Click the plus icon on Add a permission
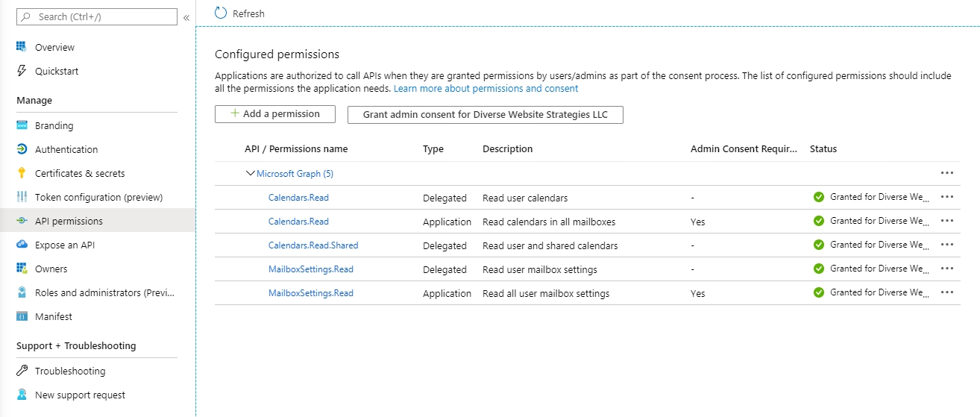Image resolution: width=980 pixels, height=417 pixels. 235,113
